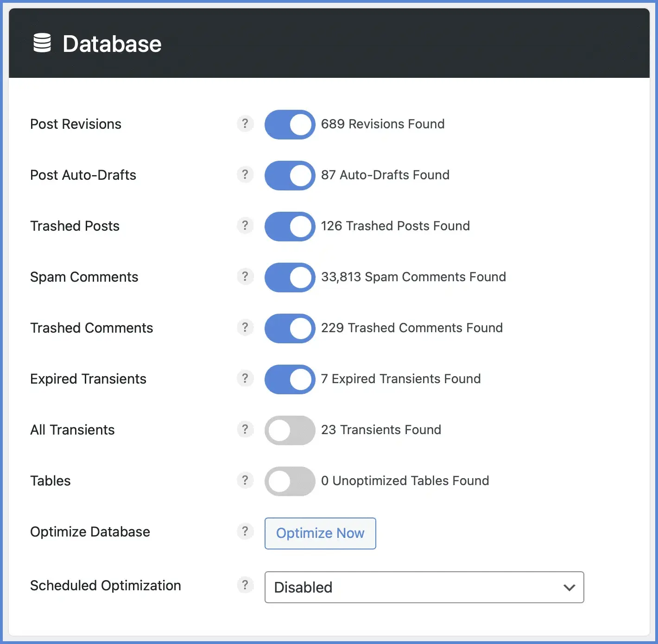Click the Database panel header icon

[43, 43]
